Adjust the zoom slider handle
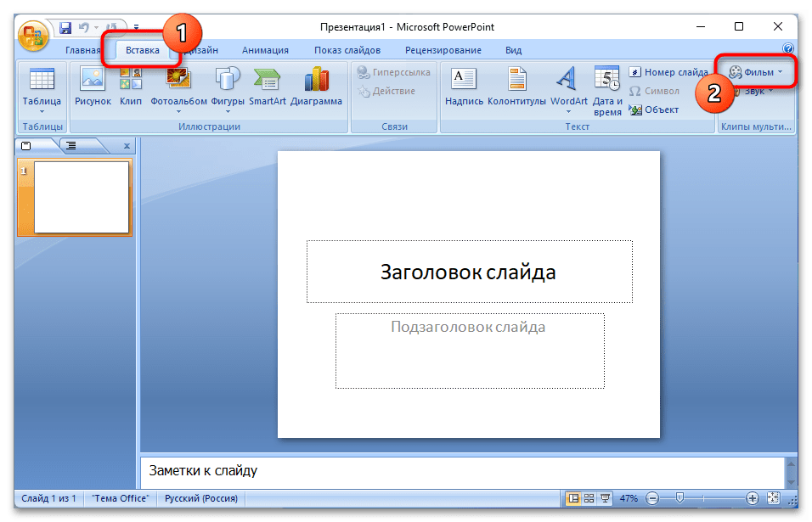This screenshot has width=812, height=522. (680, 498)
